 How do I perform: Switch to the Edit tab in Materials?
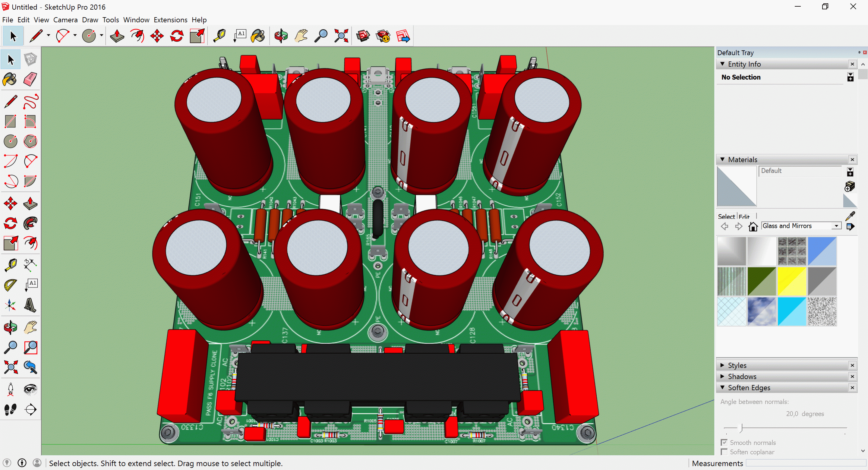(744, 216)
